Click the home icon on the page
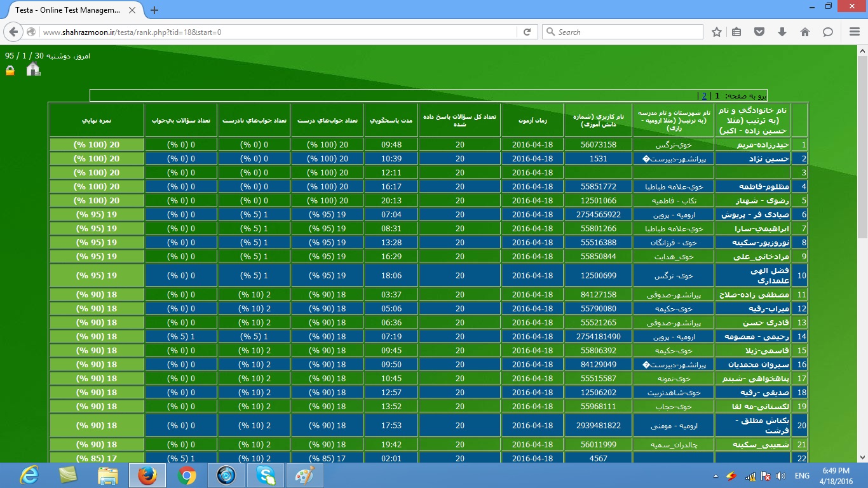 pos(33,70)
